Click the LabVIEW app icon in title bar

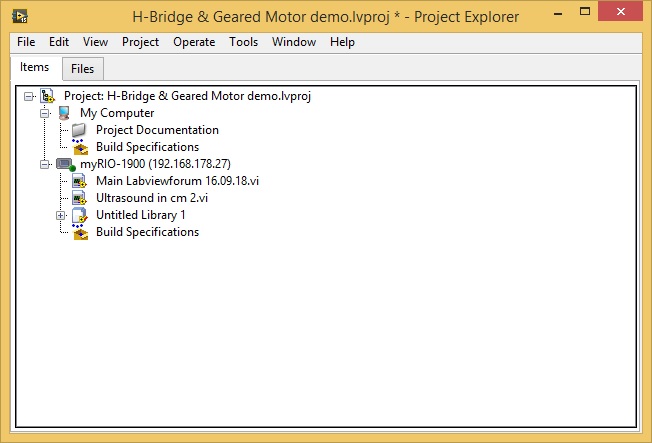[20, 17]
